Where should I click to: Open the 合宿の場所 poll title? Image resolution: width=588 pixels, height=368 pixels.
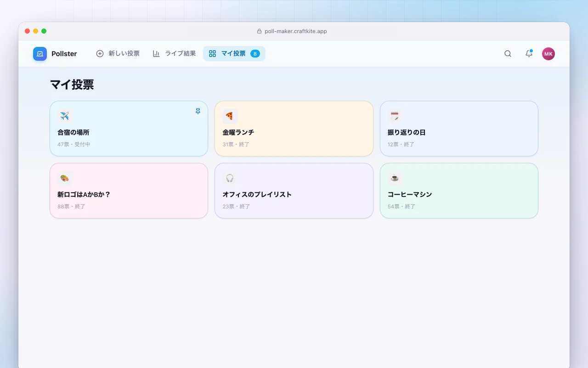pos(73,132)
